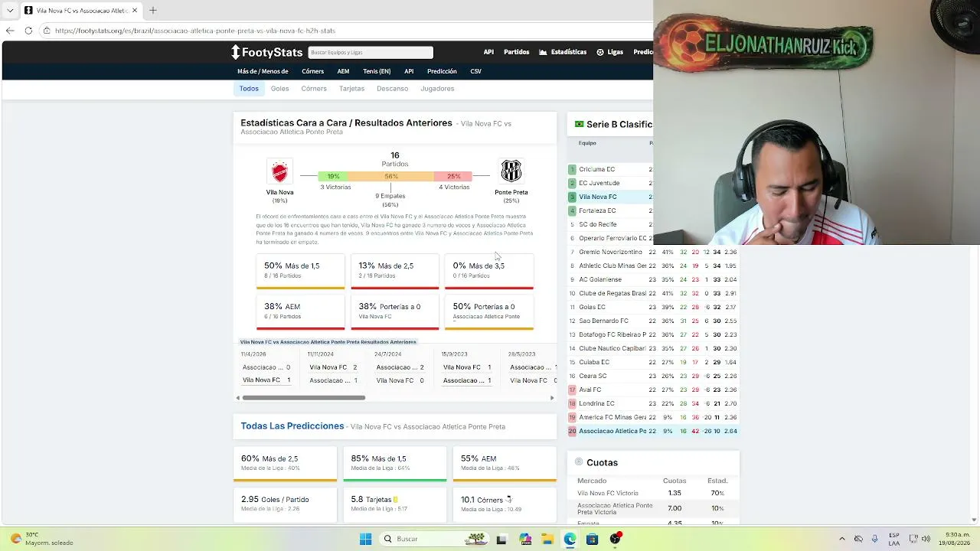
Task: Open Tenis (EN) in the navbar
Action: (x=377, y=71)
